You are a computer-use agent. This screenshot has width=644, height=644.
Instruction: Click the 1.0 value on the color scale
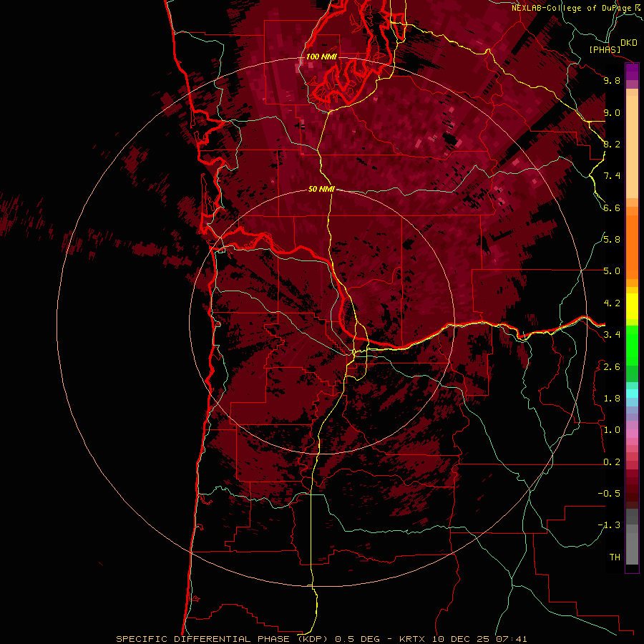pos(612,430)
